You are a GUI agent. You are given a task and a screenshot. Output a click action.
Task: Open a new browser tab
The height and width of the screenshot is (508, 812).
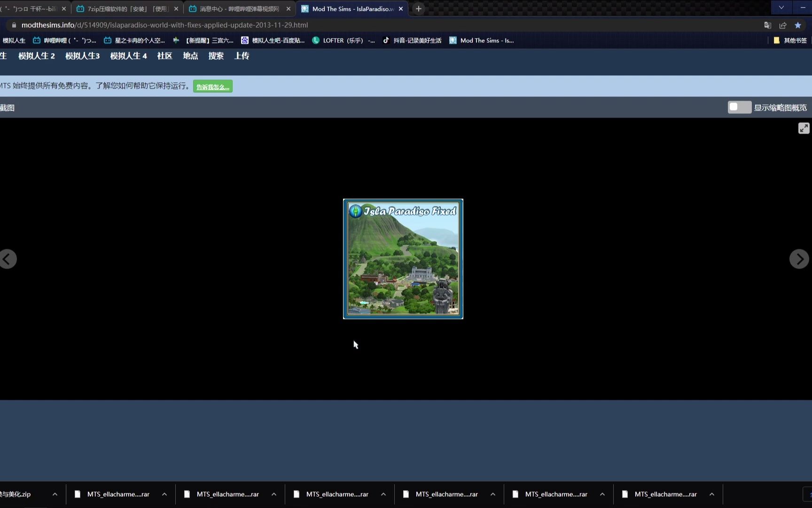coord(419,8)
